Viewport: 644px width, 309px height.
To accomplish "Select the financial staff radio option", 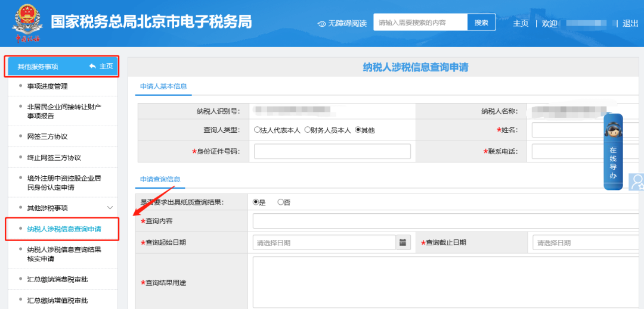I will pyautogui.click(x=308, y=130).
